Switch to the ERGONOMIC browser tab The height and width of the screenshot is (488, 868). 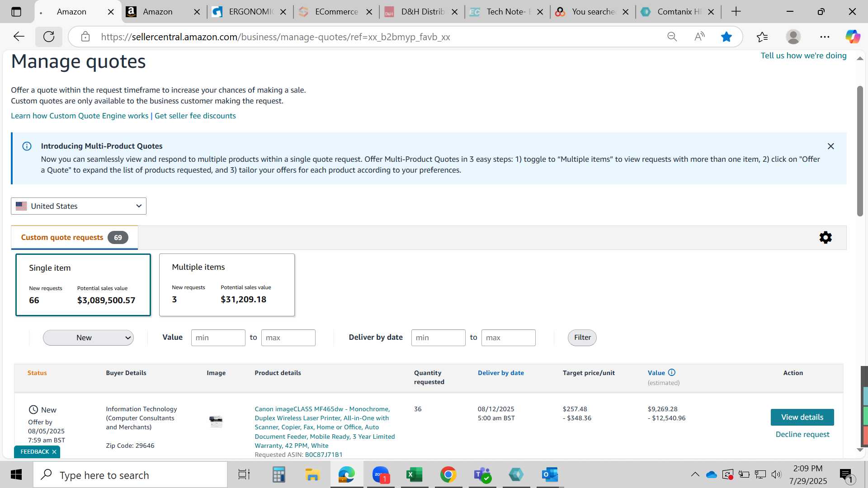pyautogui.click(x=251, y=12)
